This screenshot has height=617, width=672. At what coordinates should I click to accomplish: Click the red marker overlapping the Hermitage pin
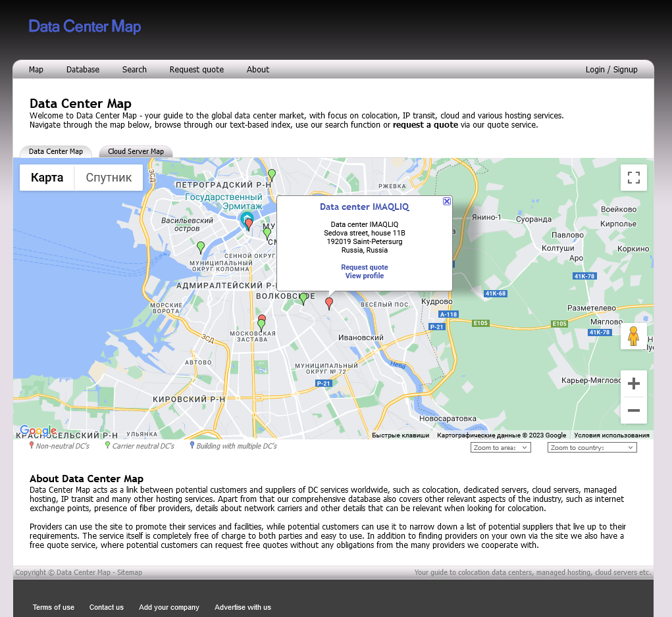249,225
